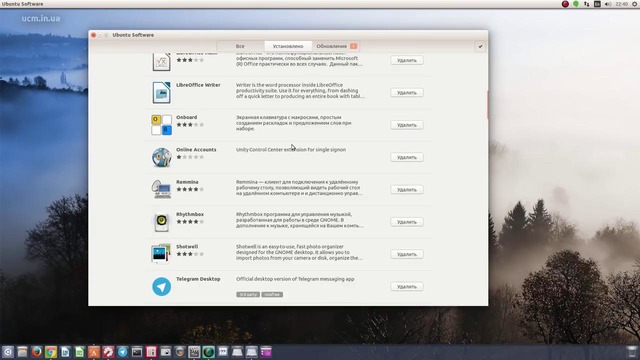Click the Shotwell photo organizer icon

coord(161,254)
